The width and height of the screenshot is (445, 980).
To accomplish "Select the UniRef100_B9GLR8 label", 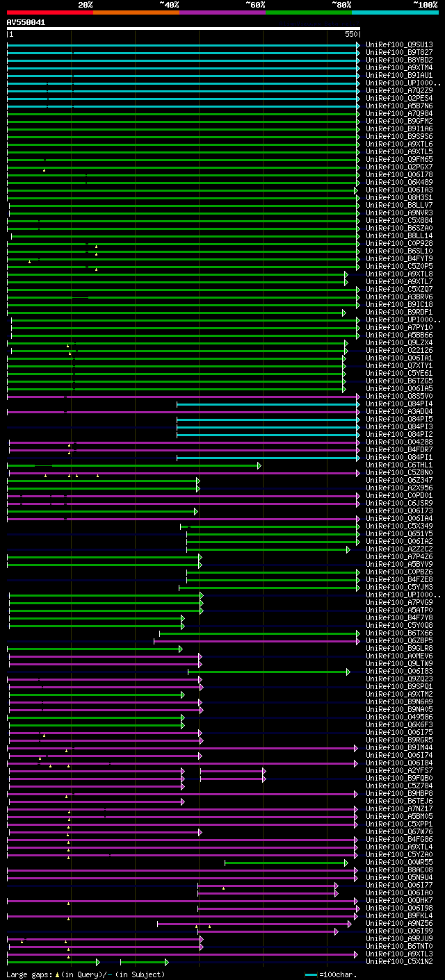I will [399, 648].
